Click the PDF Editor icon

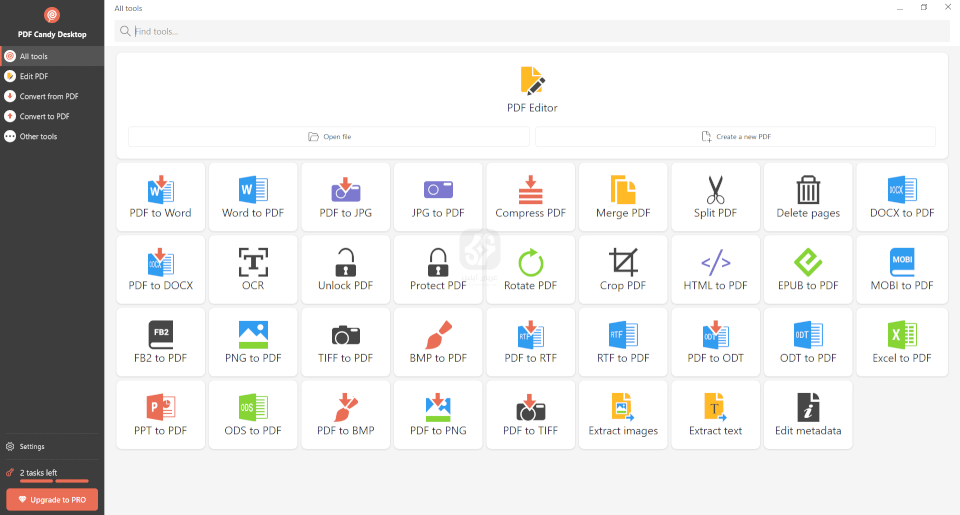coord(532,81)
